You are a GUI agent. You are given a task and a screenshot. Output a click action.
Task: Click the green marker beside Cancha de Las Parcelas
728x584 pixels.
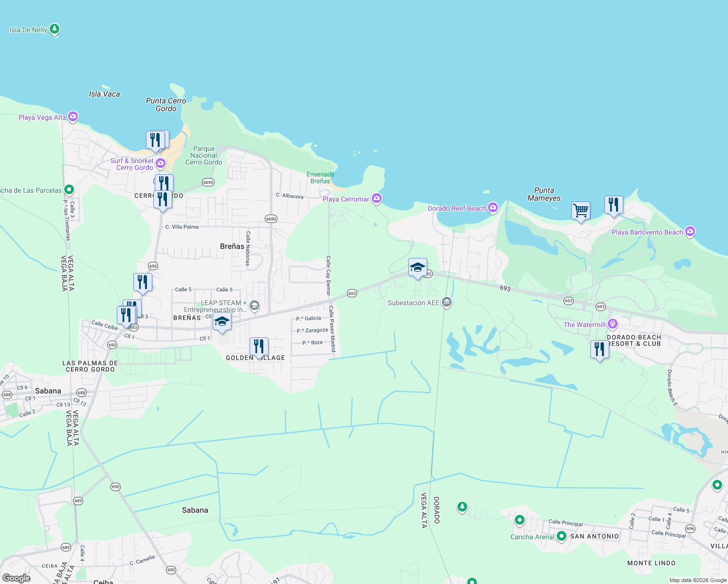pos(69,189)
